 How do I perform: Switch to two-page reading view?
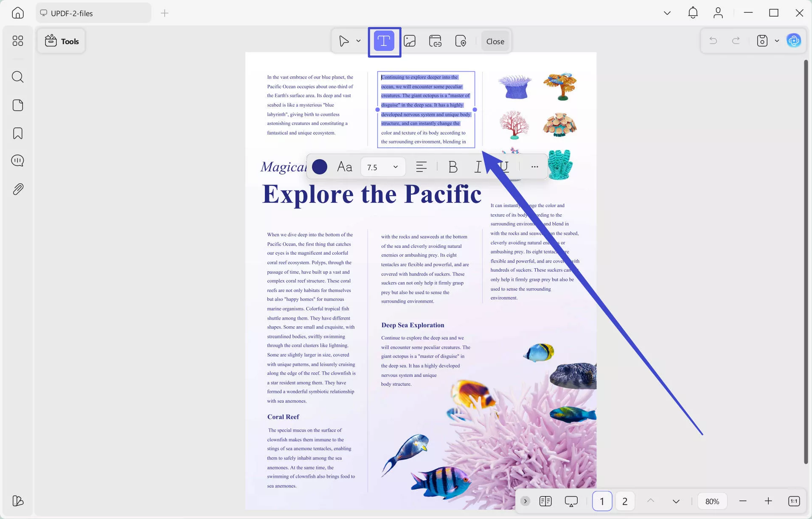pyautogui.click(x=546, y=501)
